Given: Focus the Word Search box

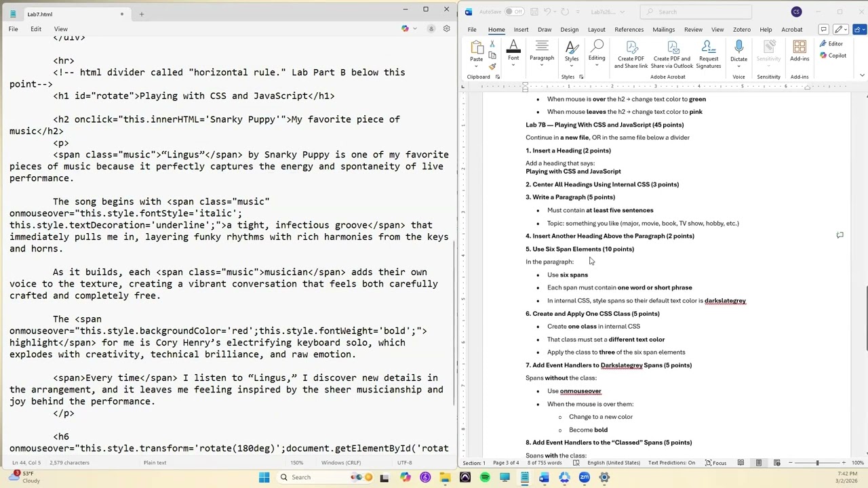Looking at the screenshot, I should 696,12.
